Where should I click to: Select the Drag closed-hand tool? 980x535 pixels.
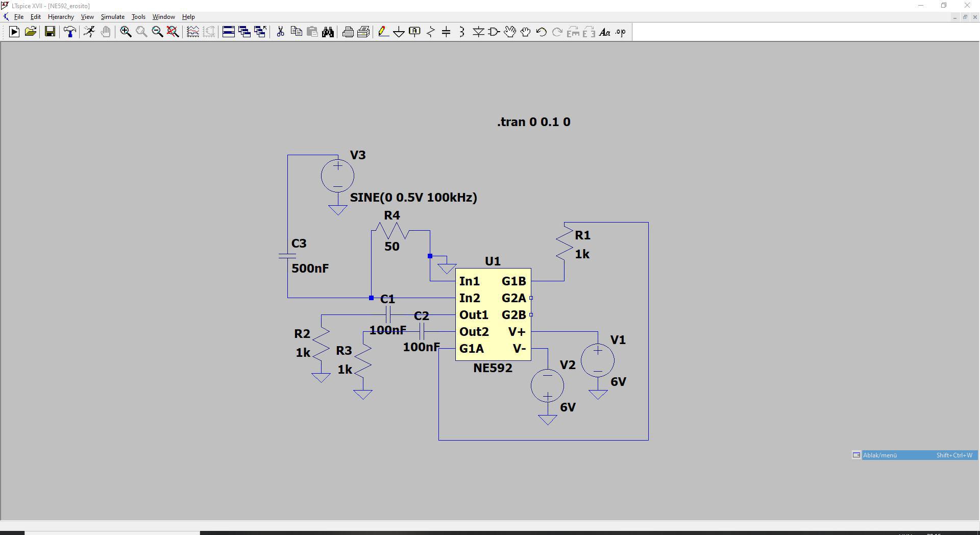pyautogui.click(x=526, y=32)
